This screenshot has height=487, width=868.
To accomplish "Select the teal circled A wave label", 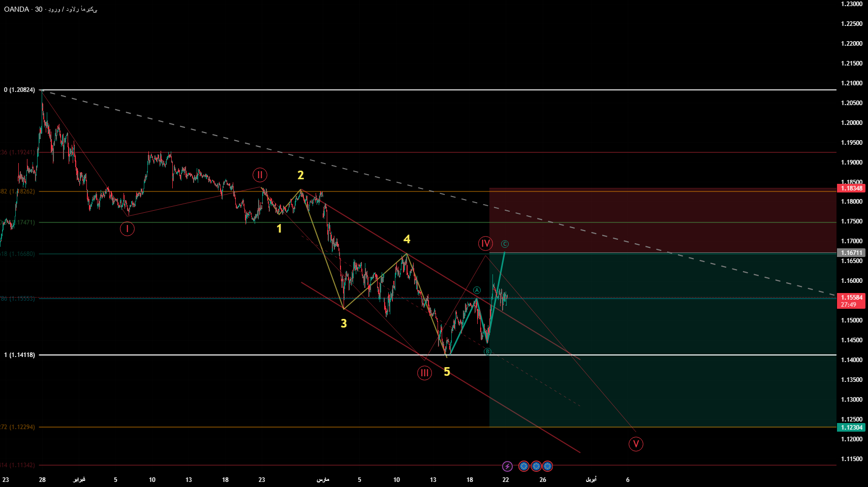I will click(x=477, y=290).
